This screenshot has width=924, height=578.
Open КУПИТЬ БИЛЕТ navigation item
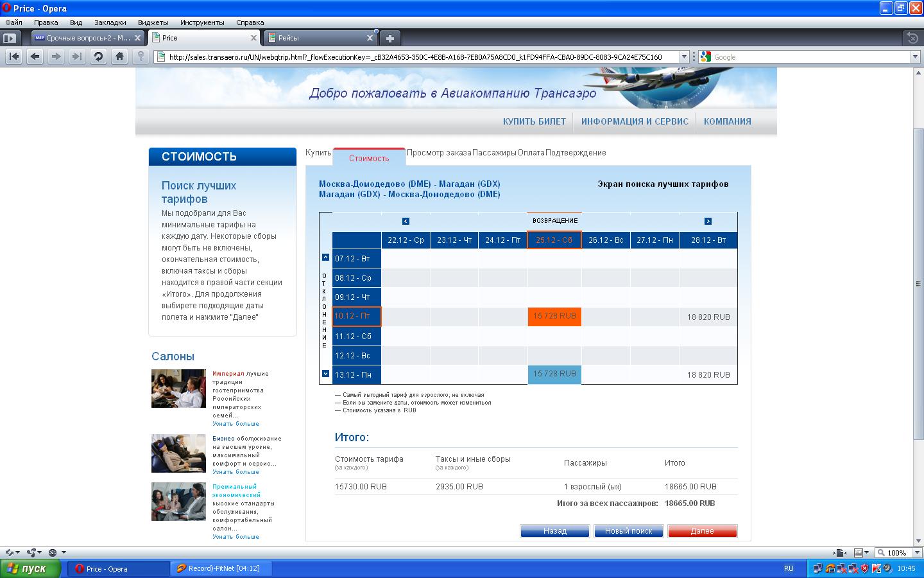click(x=535, y=121)
